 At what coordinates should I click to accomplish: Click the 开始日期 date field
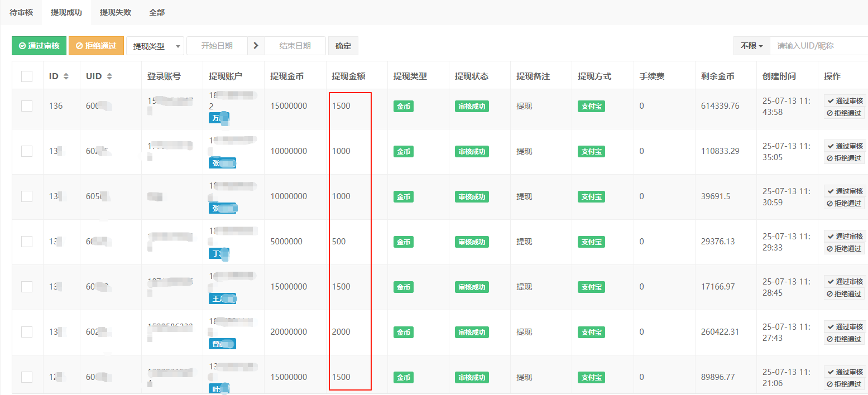coord(217,46)
